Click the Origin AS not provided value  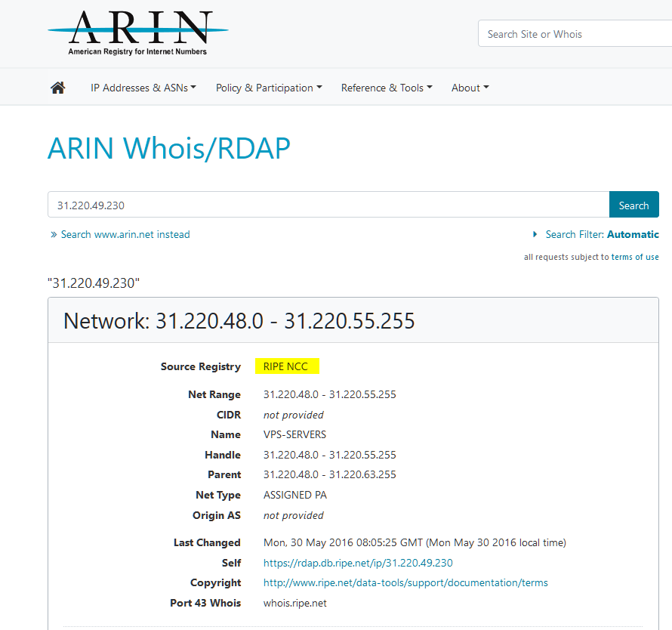(x=293, y=515)
